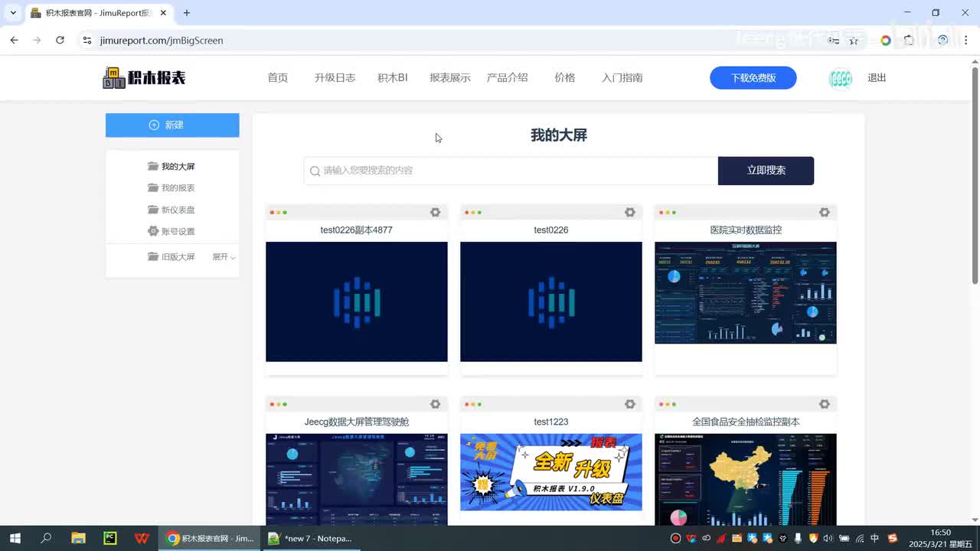View site information icon in address bar
Image resolution: width=980 pixels, height=551 pixels.
87,40
